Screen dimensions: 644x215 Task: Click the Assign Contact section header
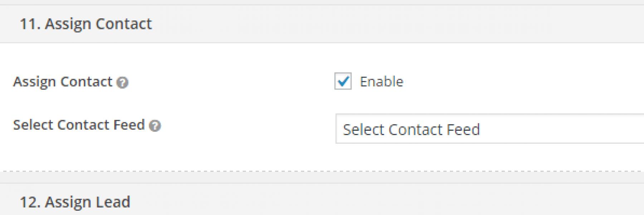coord(86,24)
